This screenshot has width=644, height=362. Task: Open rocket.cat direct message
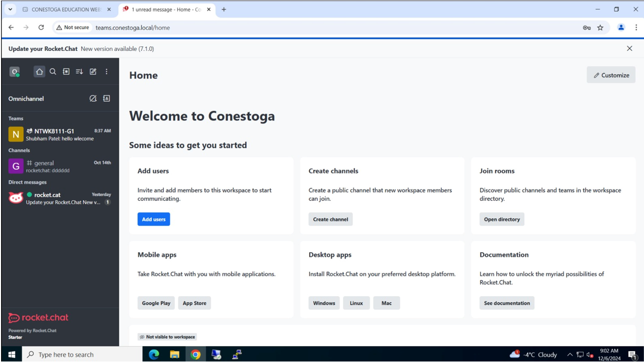click(x=60, y=198)
